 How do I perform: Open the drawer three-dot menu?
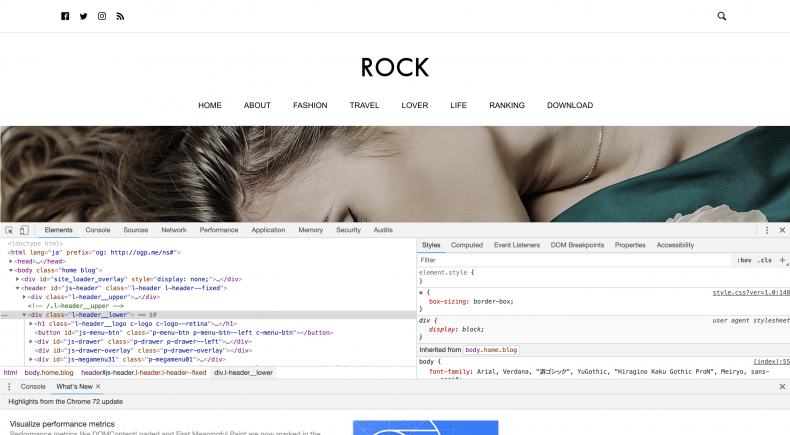click(9, 387)
